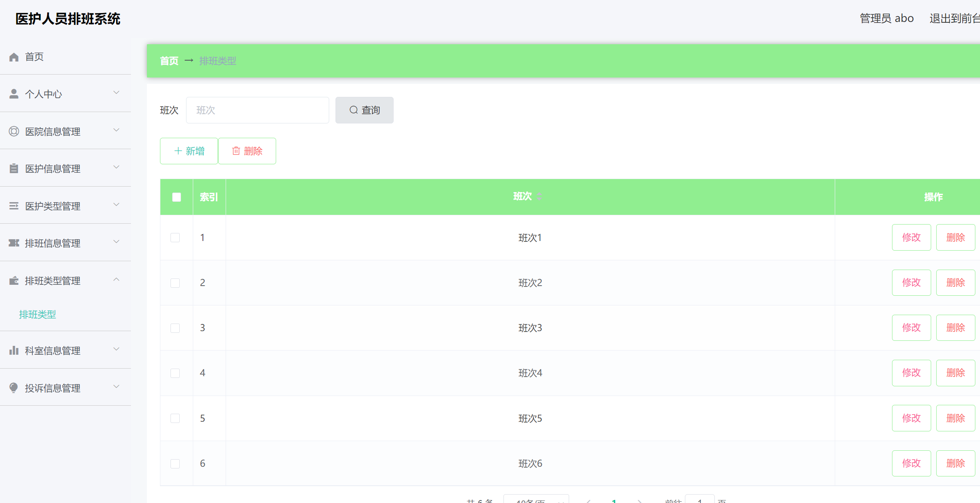Click the bar chart icon for 科室信息管理

(x=14, y=350)
